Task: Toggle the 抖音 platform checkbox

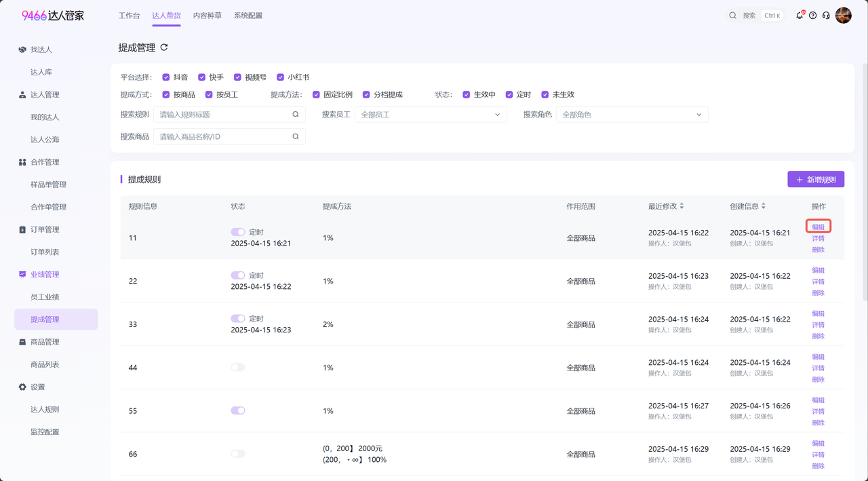Action: point(166,77)
